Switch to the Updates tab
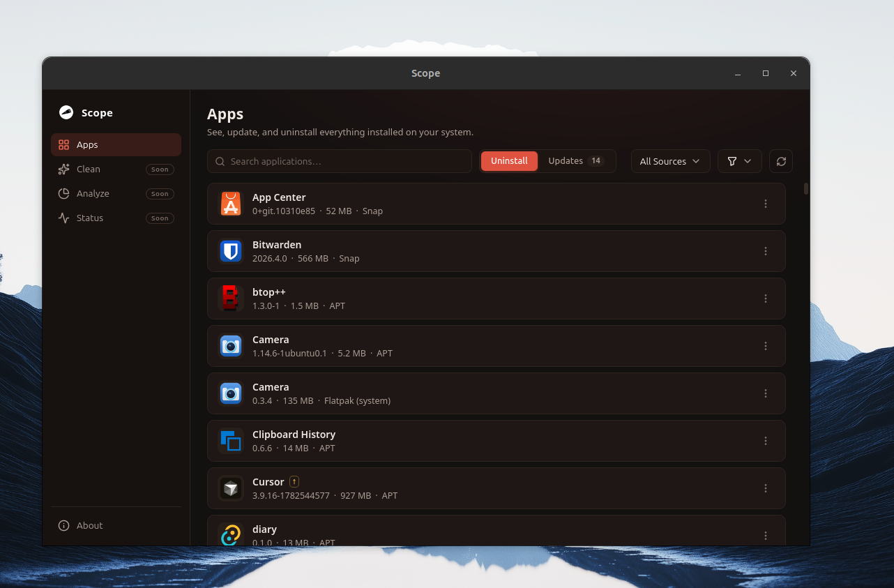The width and height of the screenshot is (894, 588). tap(576, 161)
